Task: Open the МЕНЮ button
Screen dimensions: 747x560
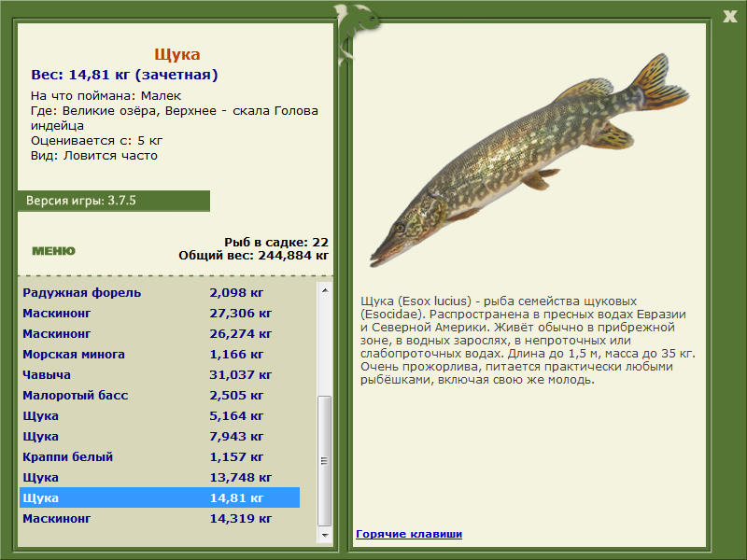Action: tap(53, 251)
